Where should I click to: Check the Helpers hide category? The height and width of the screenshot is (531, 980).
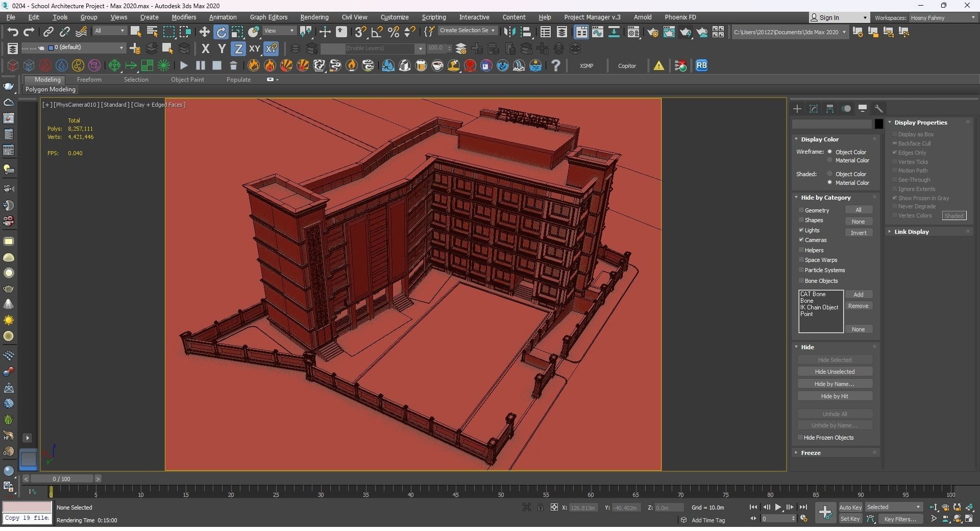point(801,250)
